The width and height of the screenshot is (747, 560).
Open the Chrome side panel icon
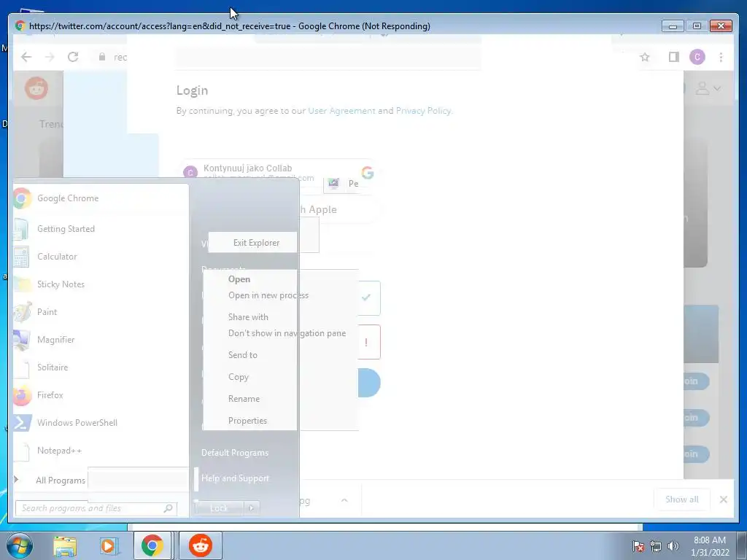click(x=673, y=57)
